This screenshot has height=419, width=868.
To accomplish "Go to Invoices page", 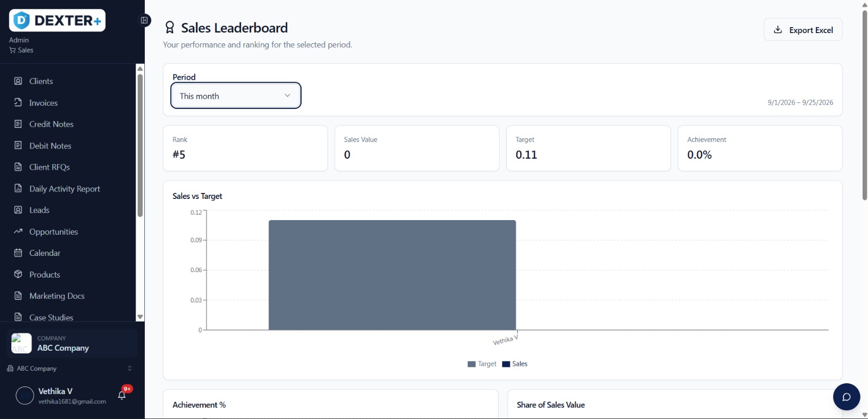I will point(43,103).
